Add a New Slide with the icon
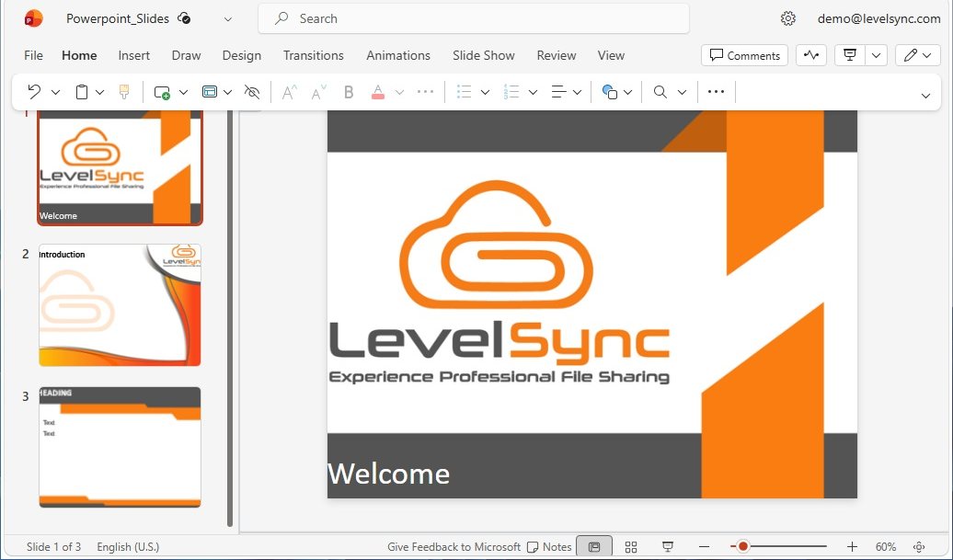 pos(162,92)
